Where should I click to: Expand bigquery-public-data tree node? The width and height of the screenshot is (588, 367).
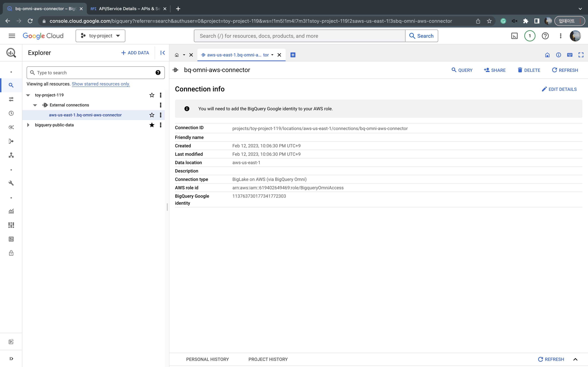28,125
